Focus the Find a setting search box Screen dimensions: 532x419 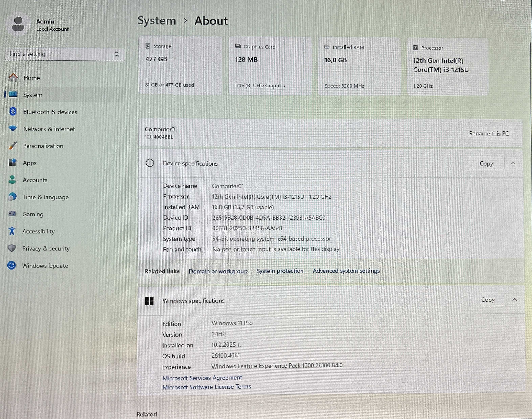tap(65, 54)
